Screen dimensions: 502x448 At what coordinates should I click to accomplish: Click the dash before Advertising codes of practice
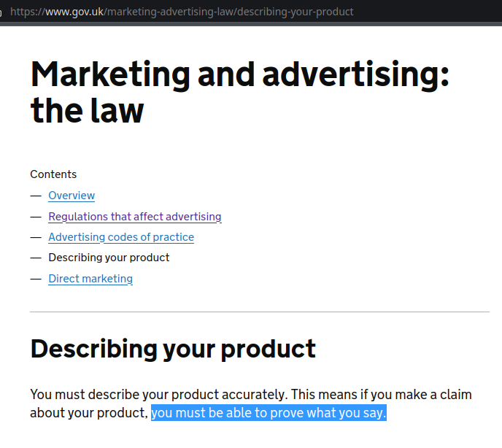pos(36,237)
